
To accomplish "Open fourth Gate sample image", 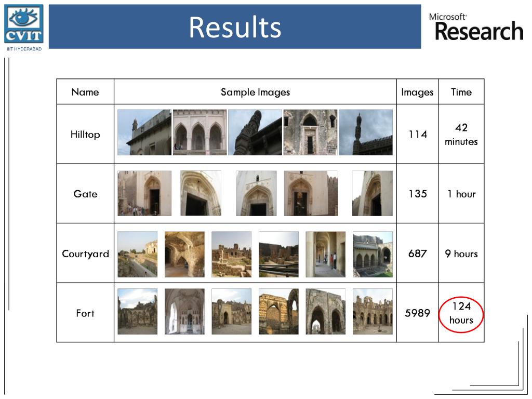I will [311, 193].
